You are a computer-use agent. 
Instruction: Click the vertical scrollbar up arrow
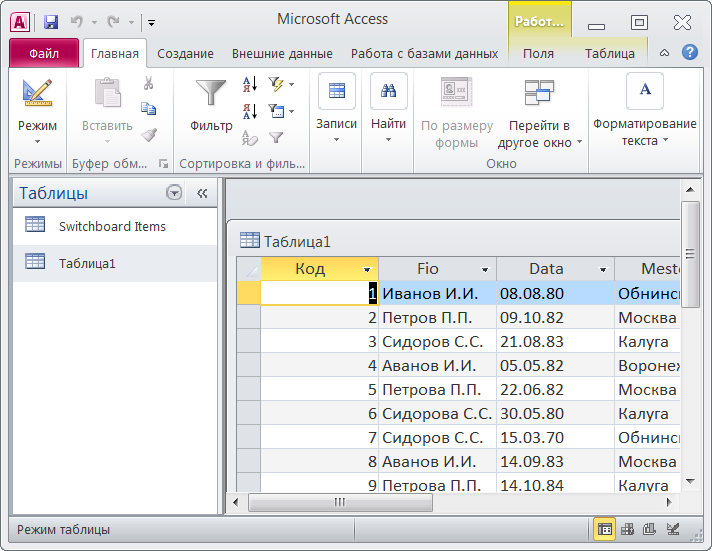click(x=690, y=190)
